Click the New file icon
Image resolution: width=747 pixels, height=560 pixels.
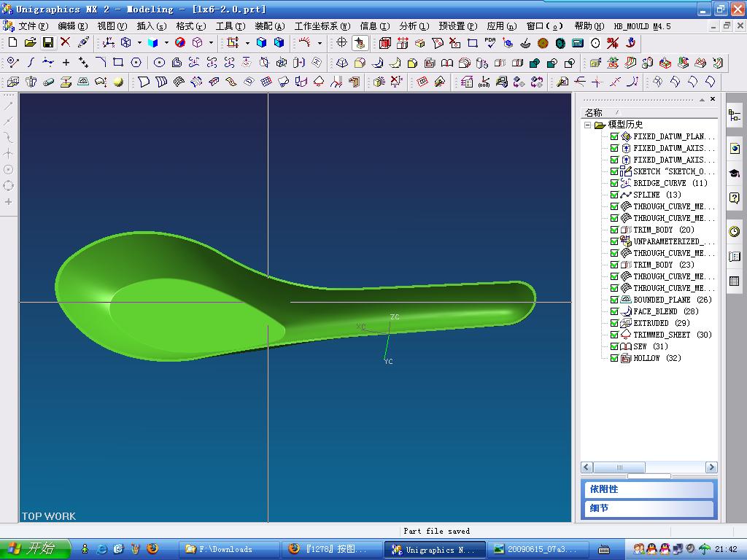pyautogui.click(x=13, y=43)
